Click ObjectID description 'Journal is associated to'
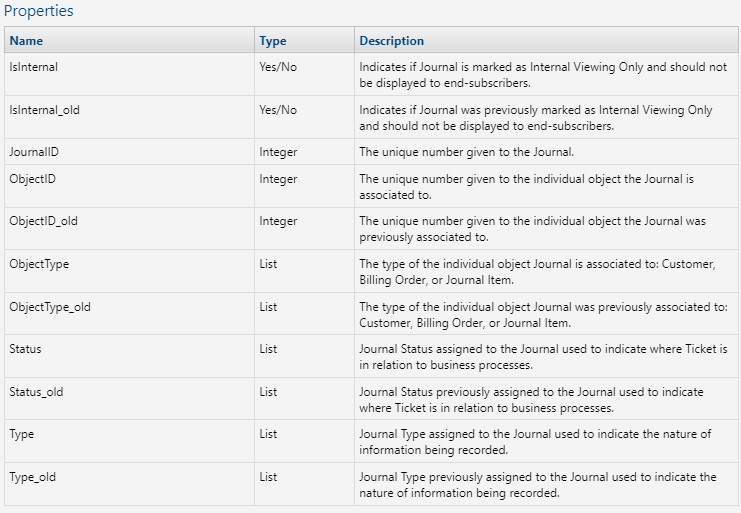Image resolution: width=741 pixels, height=513 pixels. click(x=526, y=187)
